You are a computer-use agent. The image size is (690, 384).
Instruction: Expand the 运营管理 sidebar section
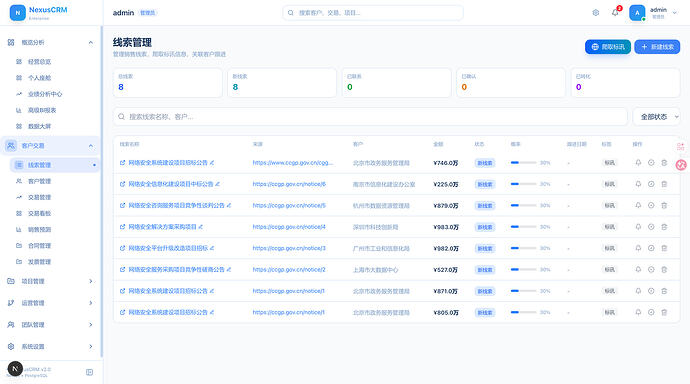click(91, 303)
